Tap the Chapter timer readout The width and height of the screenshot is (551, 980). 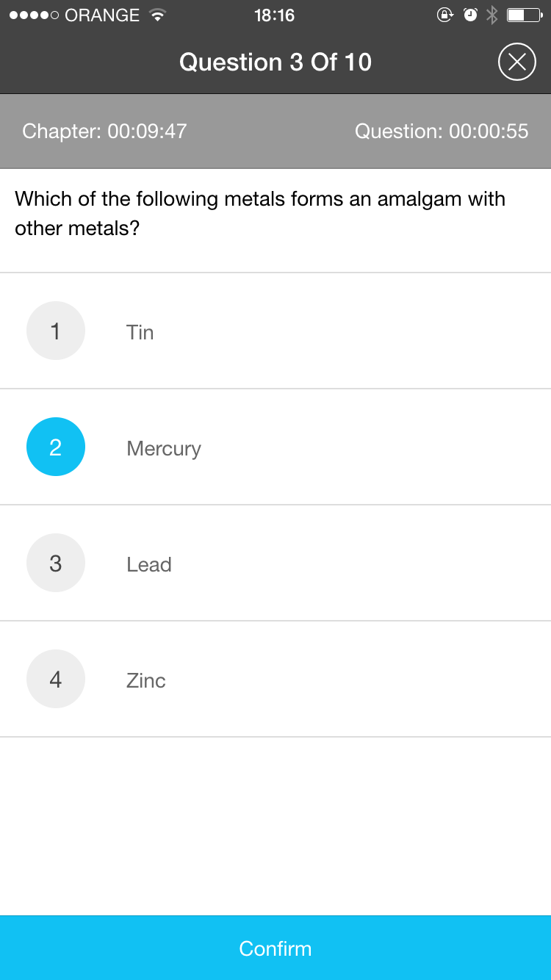(x=104, y=131)
